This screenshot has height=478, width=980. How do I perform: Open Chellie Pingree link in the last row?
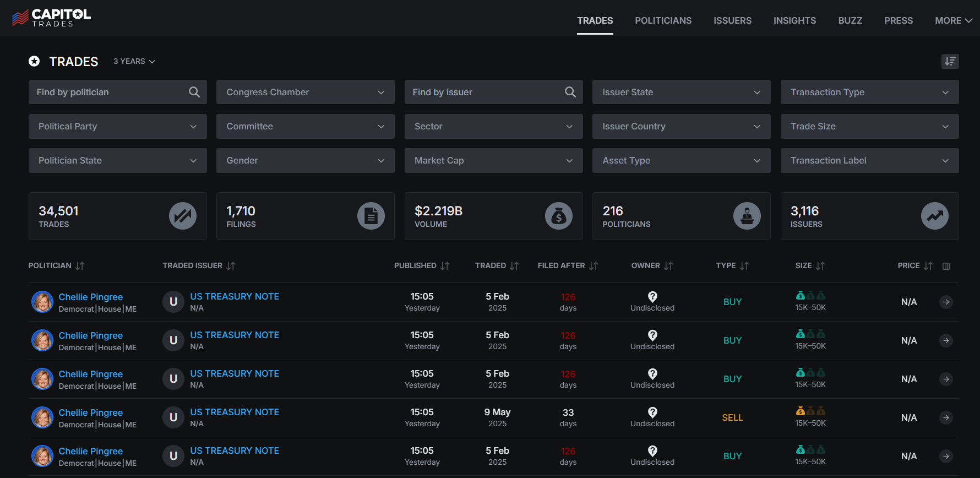point(91,451)
